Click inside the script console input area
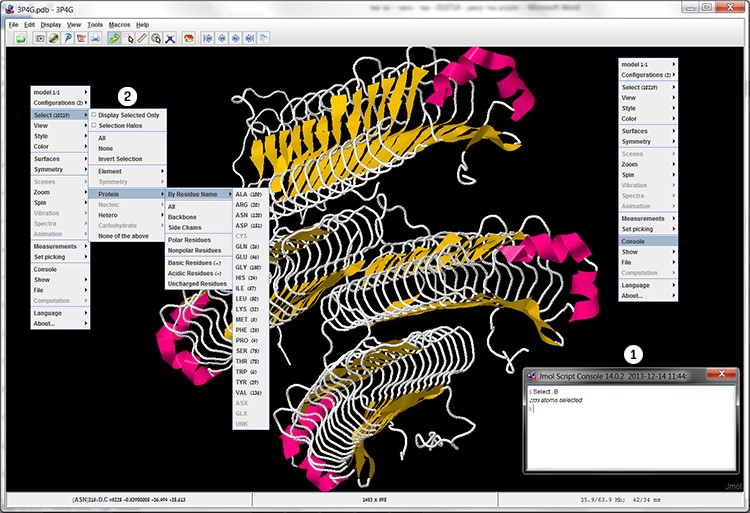Image resolution: width=750 pixels, height=513 pixels. [x=631, y=428]
